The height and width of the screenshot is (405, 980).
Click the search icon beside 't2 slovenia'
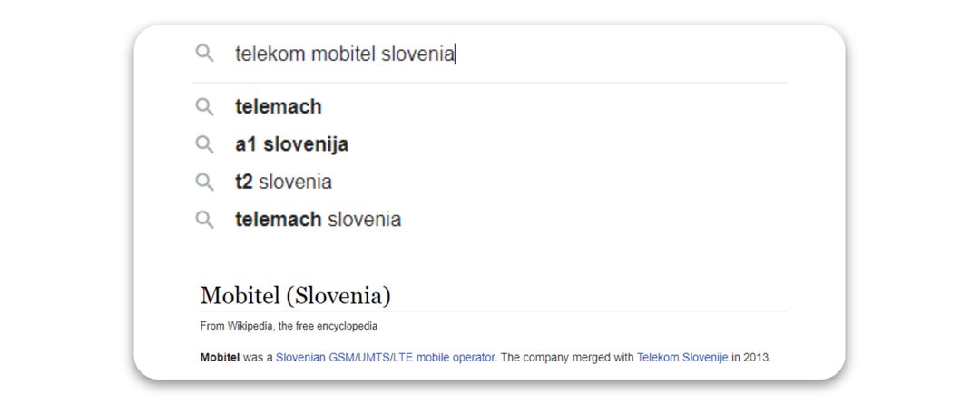(205, 182)
